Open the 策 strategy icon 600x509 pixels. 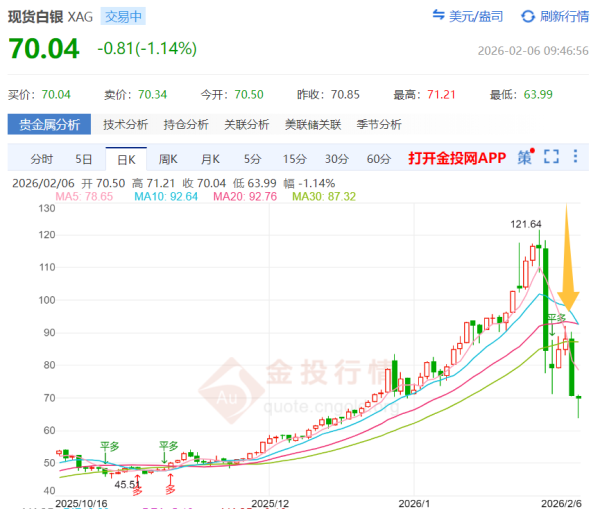(524, 158)
